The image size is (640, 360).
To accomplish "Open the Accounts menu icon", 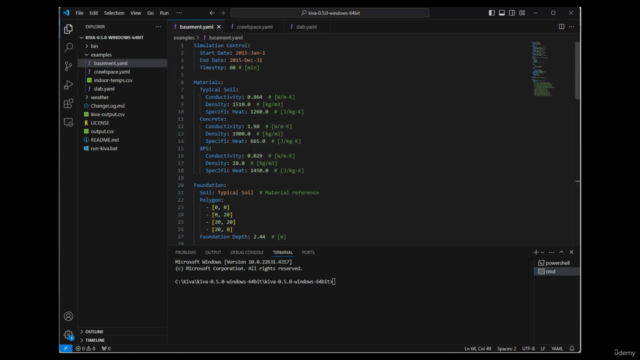I will (x=68, y=316).
